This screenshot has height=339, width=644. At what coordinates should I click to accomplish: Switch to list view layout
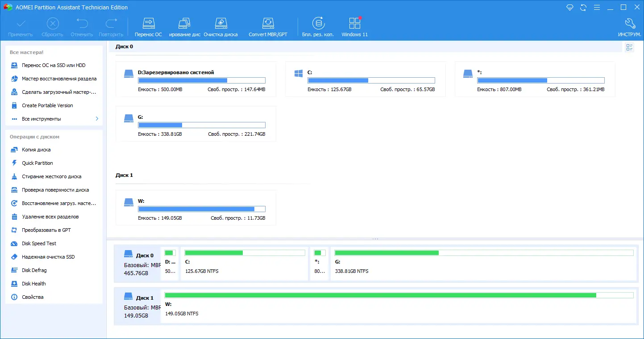(629, 47)
